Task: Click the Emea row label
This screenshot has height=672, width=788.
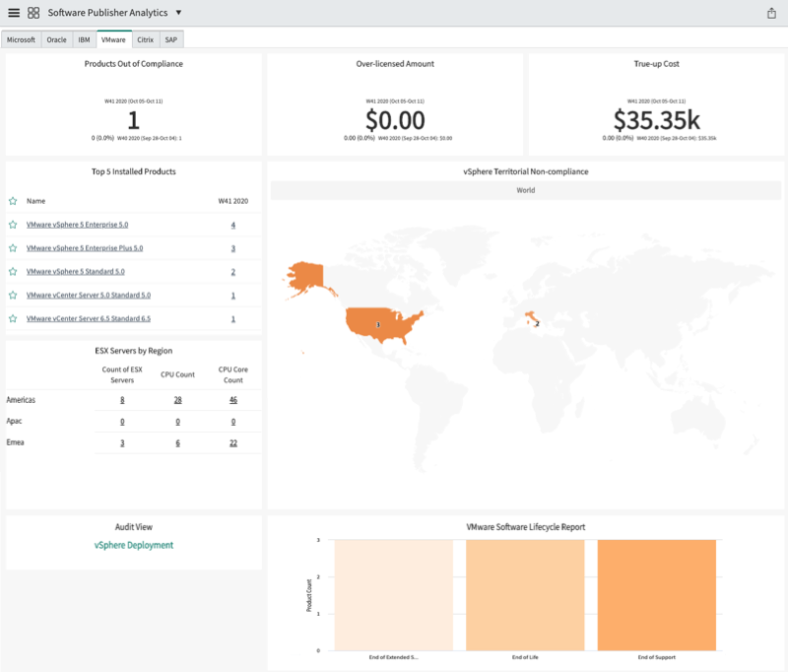Action: [x=15, y=442]
